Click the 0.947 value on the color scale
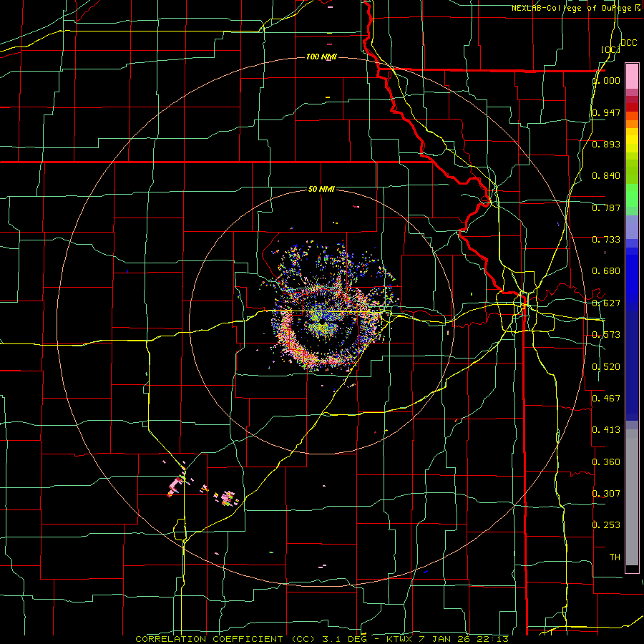Viewport: 644px width, 644px height. [606, 112]
